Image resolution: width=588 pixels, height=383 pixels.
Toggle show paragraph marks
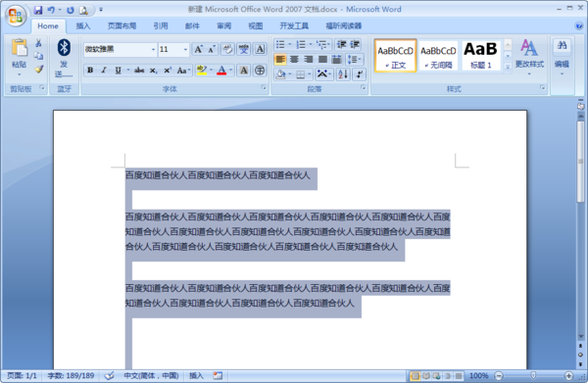click(x=359, y=73)
